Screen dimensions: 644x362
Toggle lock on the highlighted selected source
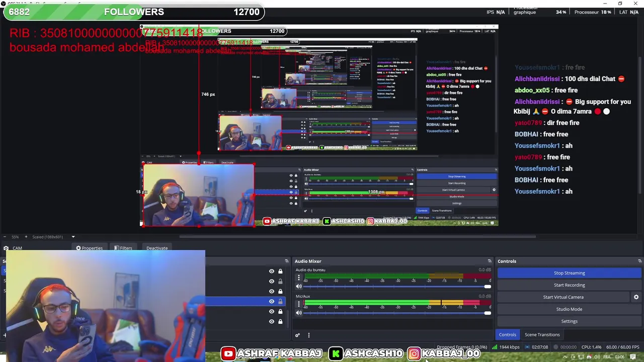point(280,301)
